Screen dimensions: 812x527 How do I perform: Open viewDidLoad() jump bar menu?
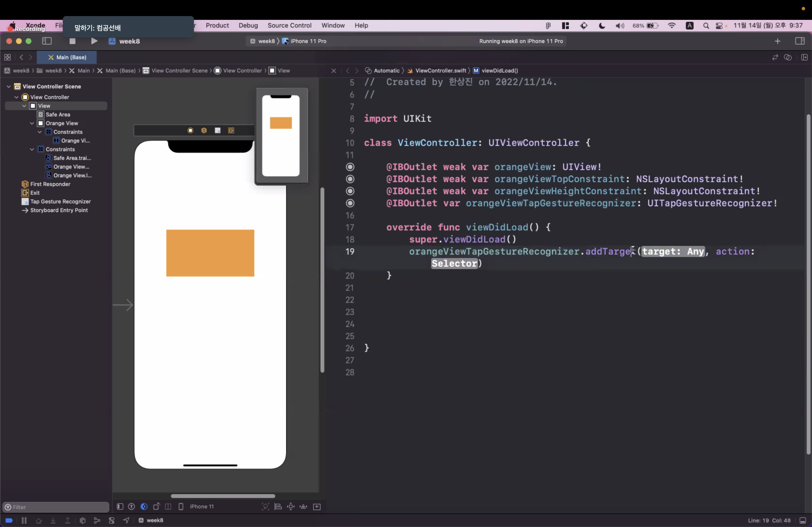point(495,71)
